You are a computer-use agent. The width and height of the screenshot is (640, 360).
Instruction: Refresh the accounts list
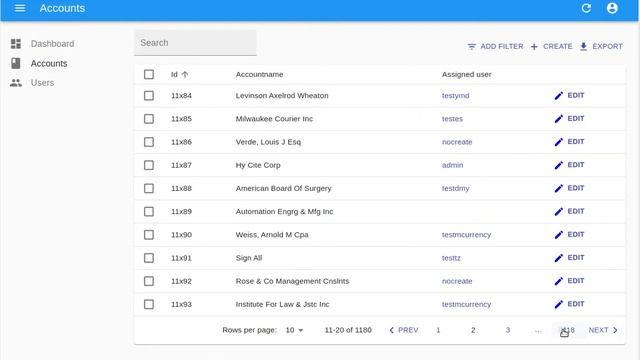coord(586,8)
